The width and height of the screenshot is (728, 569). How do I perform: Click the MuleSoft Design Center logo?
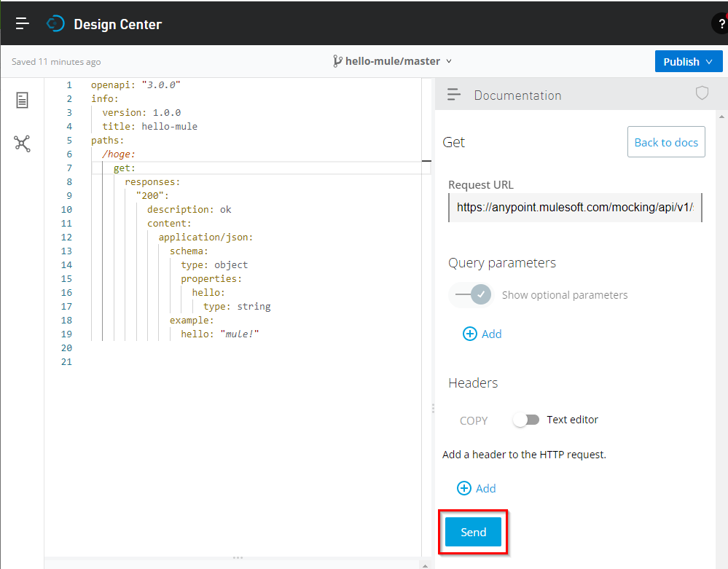point(55,23)
